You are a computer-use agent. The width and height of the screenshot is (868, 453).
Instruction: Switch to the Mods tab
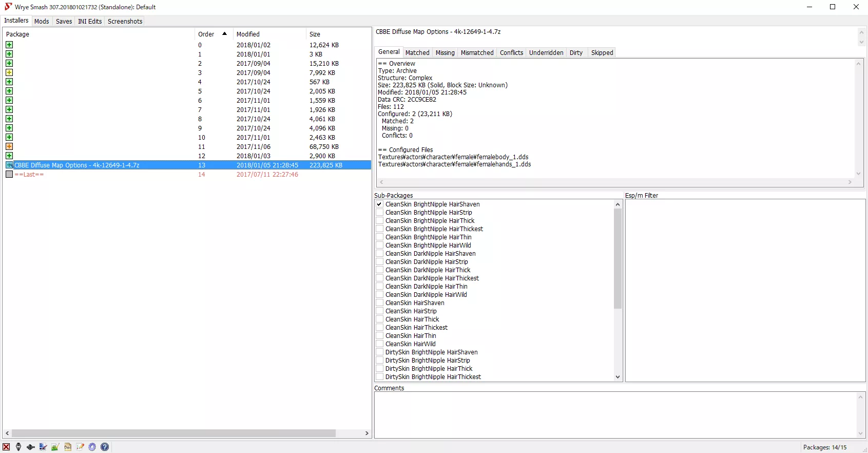(x=42, y=21)
